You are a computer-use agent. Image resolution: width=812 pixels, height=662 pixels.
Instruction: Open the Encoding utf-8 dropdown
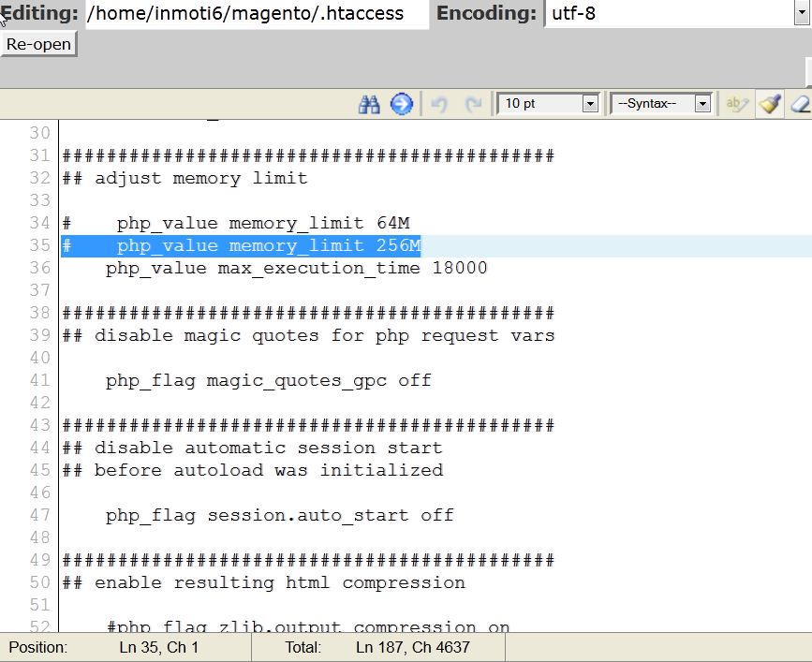(677, 13)
